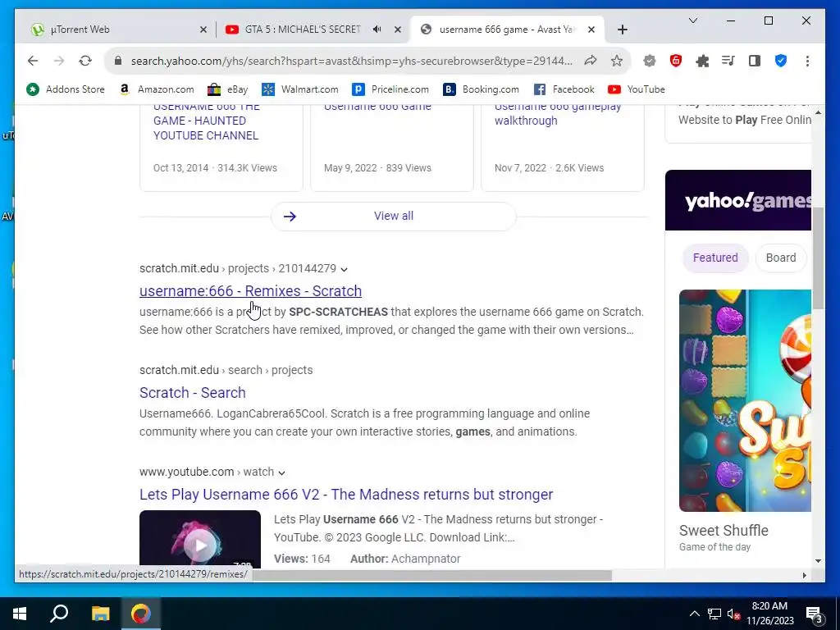Click the horizontal scrollbar thumb
840x630 pixels.
(x=431, y=575)
